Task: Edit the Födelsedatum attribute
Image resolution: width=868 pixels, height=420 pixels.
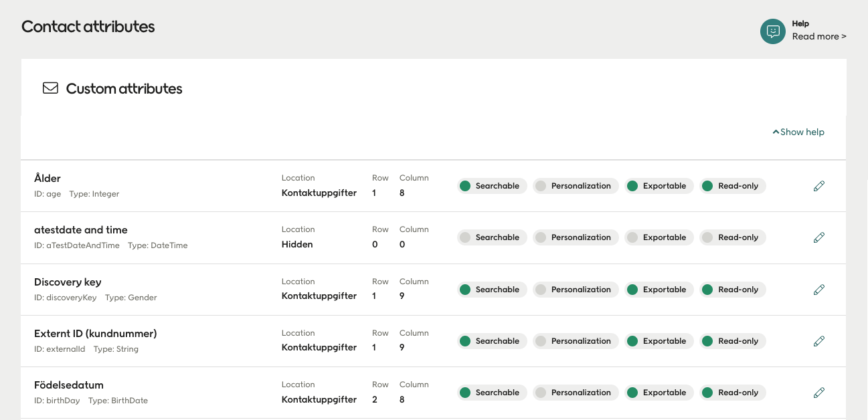Action: point(818,393)
